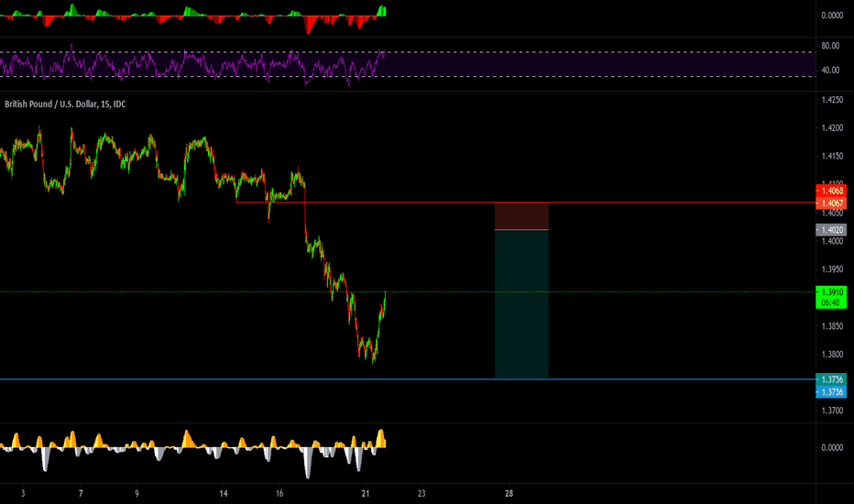This screenshot has width=854, height=504.
Task: Click the 1.3950 price scale value
Action: pos(832,269)
